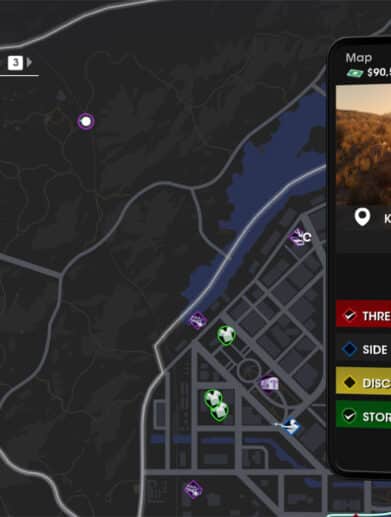391x517 pixels.
Task: Click the white location pin icon
Action: coord(362,217)
